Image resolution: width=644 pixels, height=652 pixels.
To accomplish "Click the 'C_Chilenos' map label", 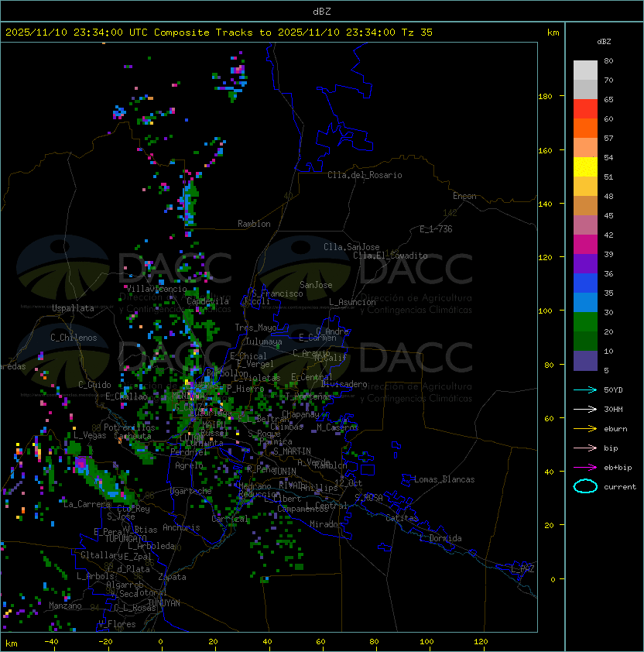I will coord(74,338).
